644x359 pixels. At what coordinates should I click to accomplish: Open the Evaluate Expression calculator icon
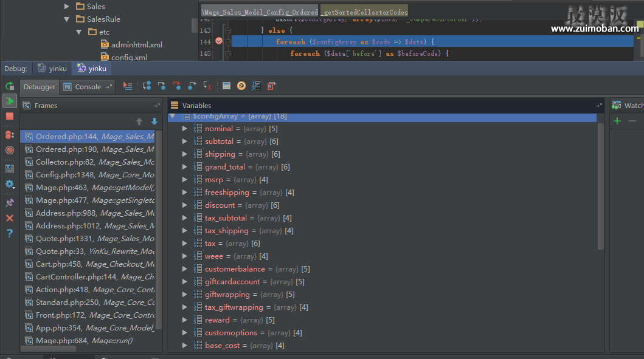click(226, 86)
